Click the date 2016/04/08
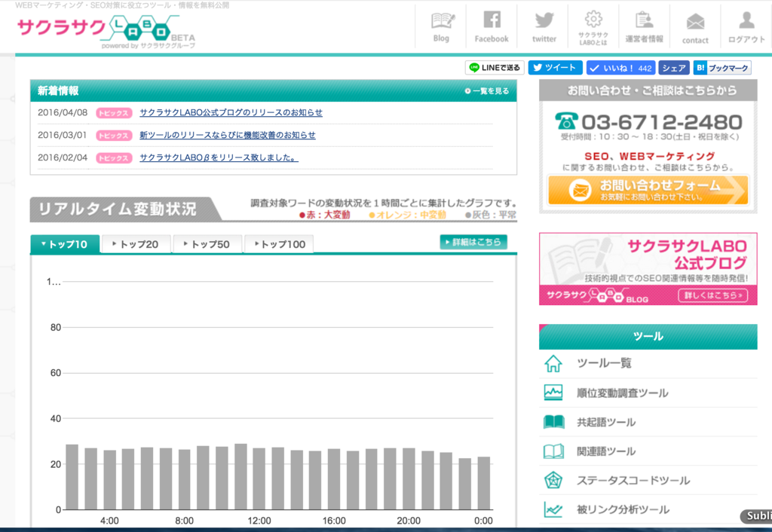The width and height of the screenshot is (772, 532). click(x=63, y=113)
